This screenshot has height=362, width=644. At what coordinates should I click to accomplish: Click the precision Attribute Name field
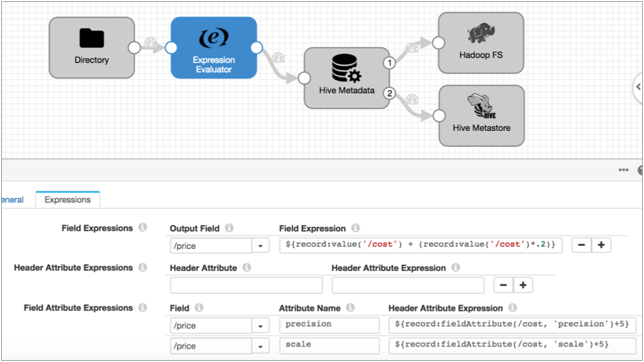click(329, 324)
